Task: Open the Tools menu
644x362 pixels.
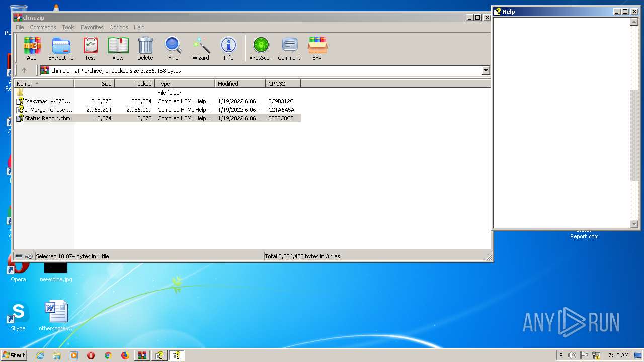Action: tap(68, 27)
